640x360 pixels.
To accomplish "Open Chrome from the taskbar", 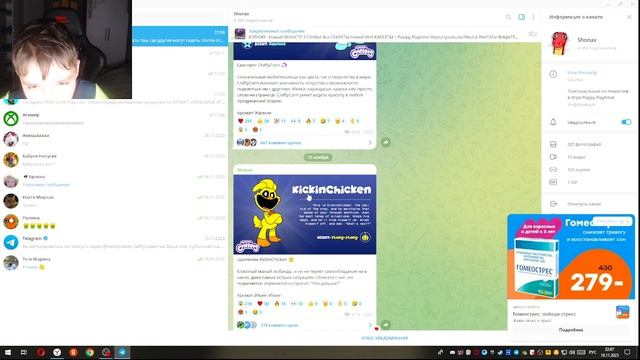I will [90, 352].
